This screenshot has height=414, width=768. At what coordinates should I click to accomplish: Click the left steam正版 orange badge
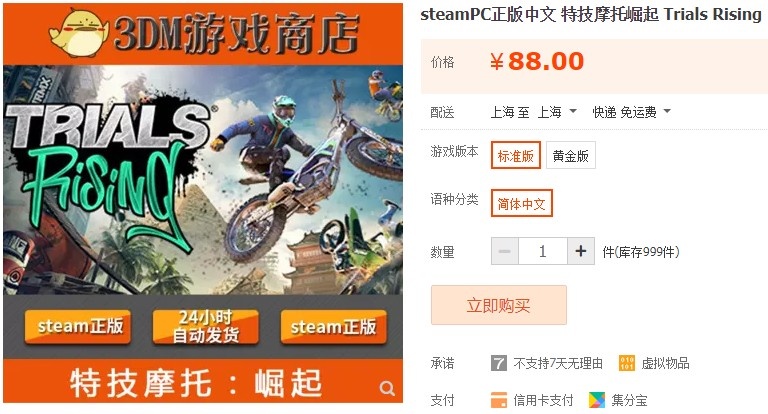(78, 327)
